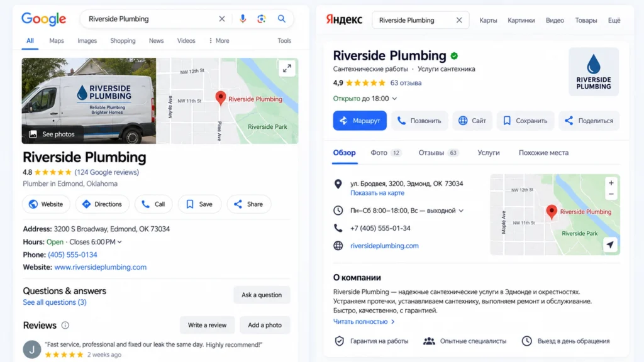The image size is (644, 362).
Task: Open Yandex Видео tab
Action: pos(555,20)
